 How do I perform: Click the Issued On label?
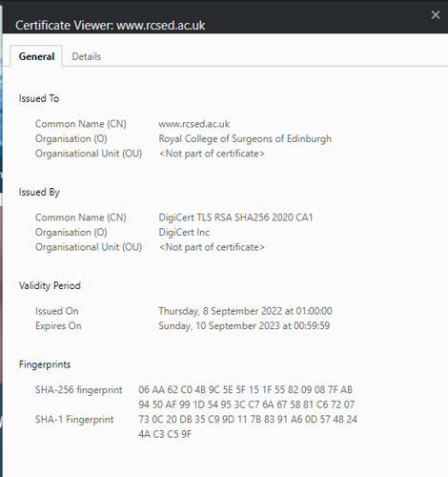click(x=57, y=311)
